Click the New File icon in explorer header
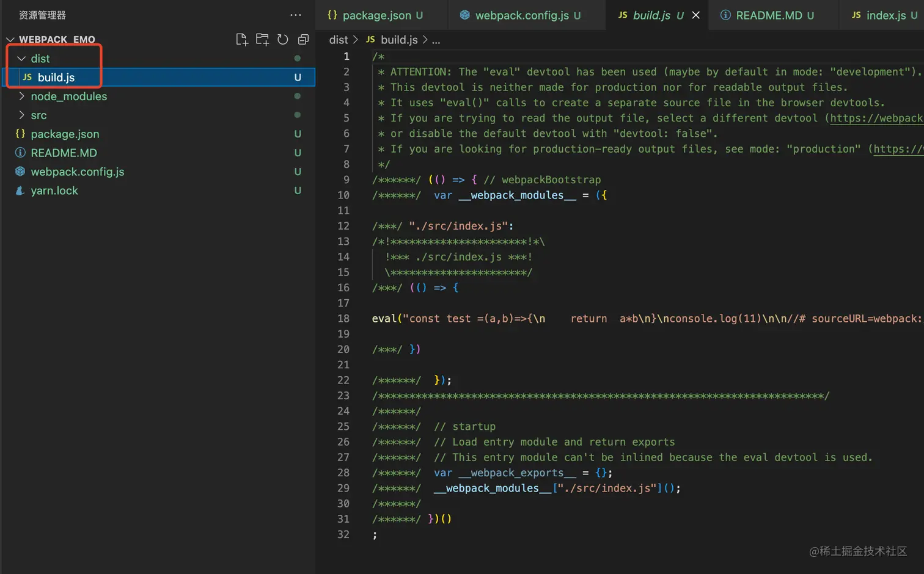The height and width of the screenshot is (574, 924). pyautogui.click(x=241, y=40)
